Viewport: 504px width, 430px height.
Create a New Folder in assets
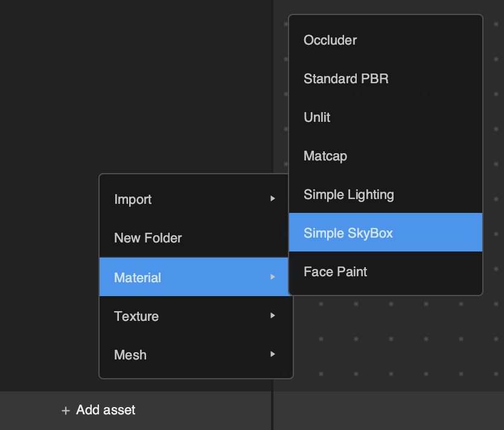coord(148,238)
